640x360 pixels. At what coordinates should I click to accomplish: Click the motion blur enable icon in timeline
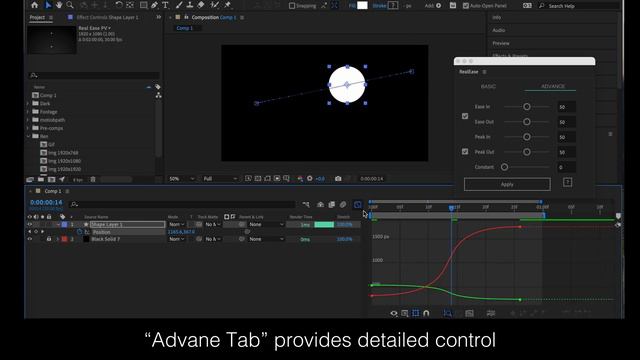343,204
